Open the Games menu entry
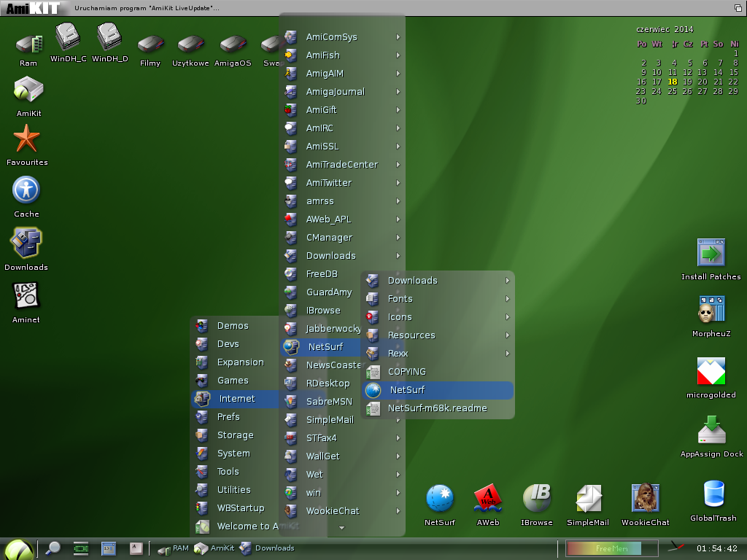 (233, 381)
